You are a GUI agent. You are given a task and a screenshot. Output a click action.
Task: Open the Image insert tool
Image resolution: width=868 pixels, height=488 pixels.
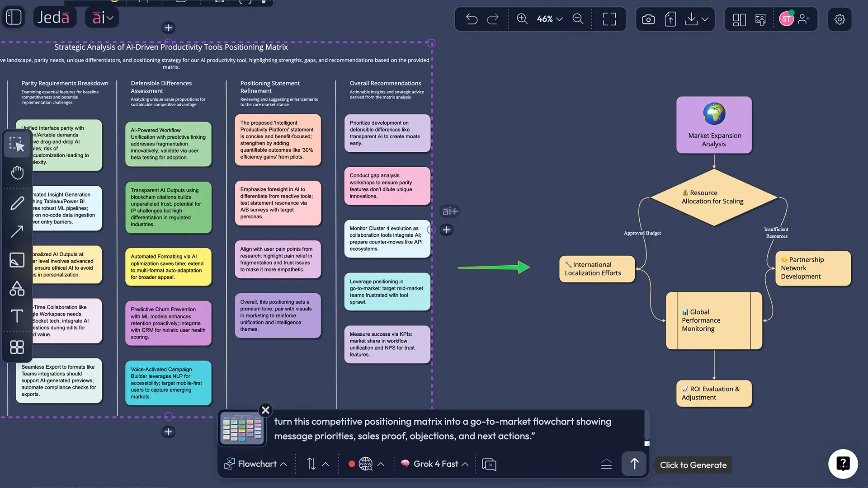click(17, 260)
